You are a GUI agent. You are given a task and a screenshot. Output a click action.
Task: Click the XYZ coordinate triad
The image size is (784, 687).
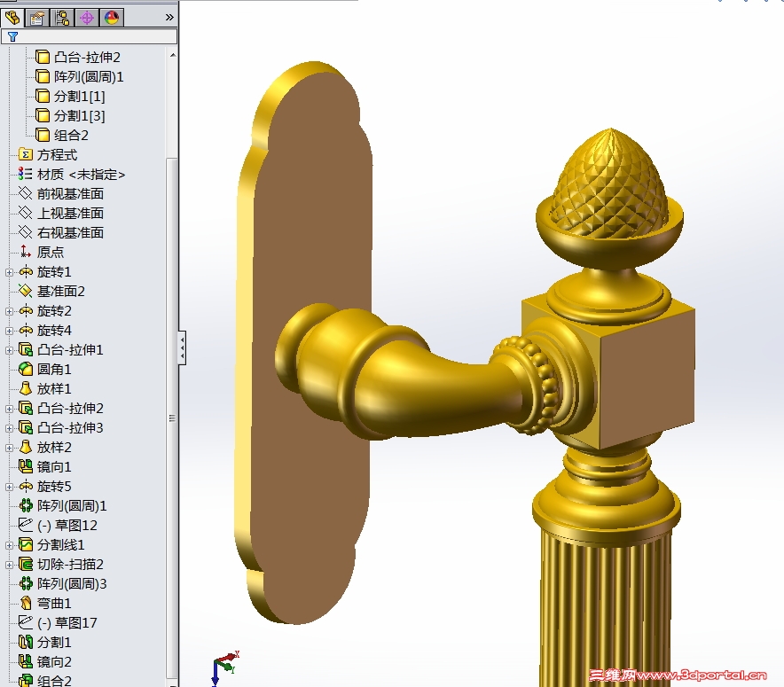tap(224, 667)
